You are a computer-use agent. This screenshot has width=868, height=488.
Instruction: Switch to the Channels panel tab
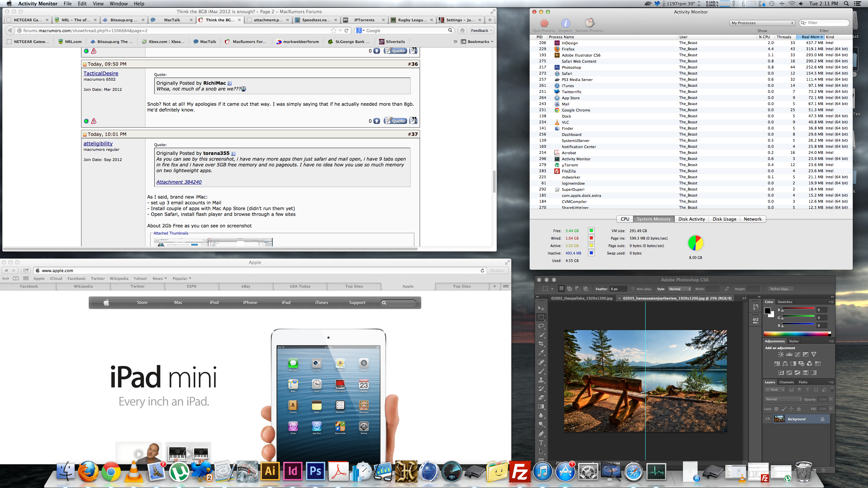tap(786, 382)
